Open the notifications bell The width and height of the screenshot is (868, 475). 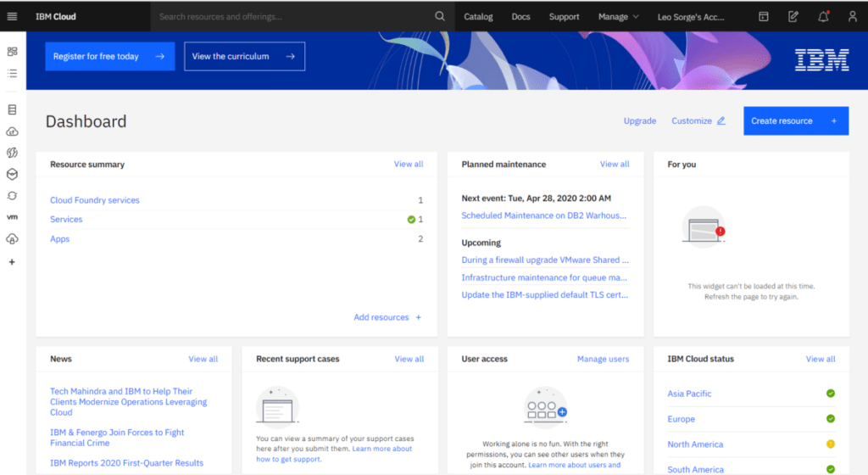click(823, 17)
